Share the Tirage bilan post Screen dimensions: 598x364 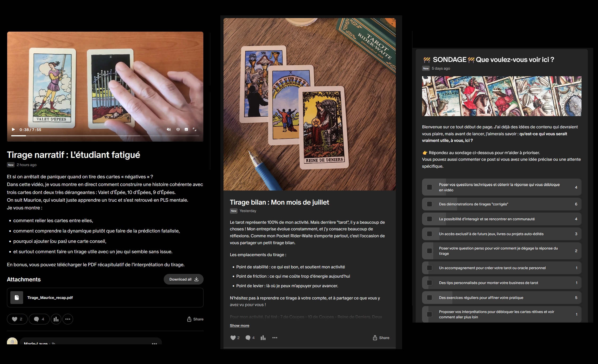click(x=381, y=338)
